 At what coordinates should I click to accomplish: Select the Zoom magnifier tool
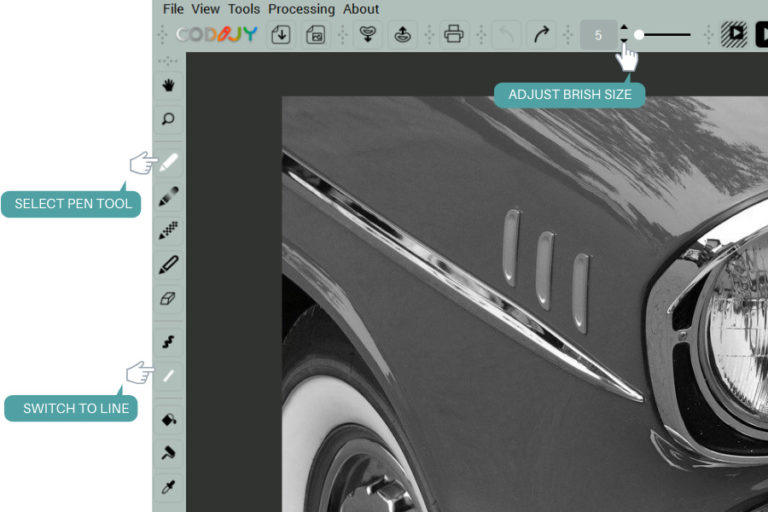168,119
